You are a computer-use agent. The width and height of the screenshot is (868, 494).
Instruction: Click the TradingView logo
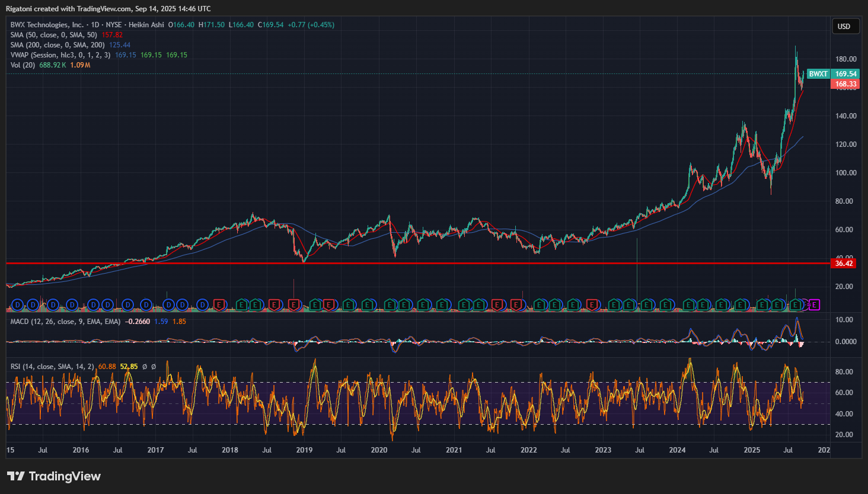point(54,476)
